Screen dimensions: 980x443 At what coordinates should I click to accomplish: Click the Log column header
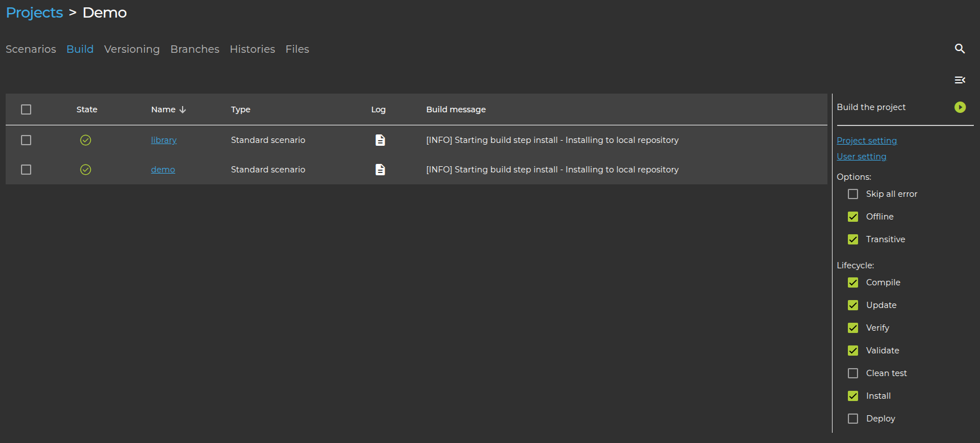(378, 109)
